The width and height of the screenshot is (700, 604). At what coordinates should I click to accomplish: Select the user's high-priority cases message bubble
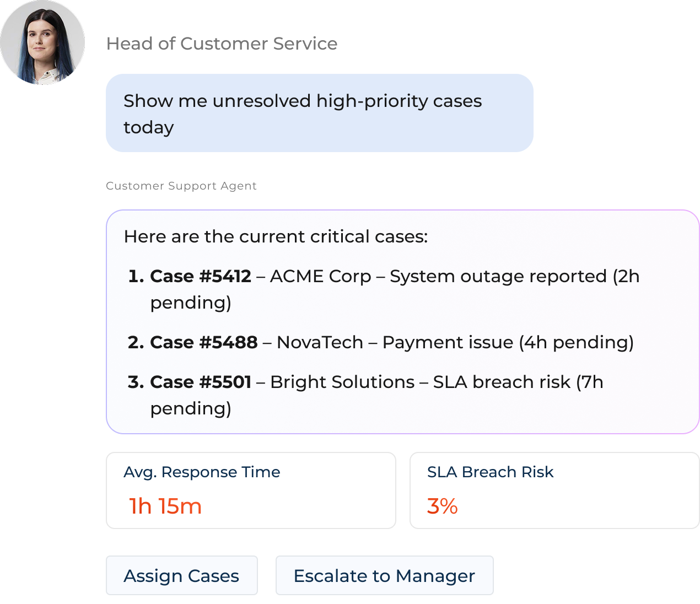[320, 112]
